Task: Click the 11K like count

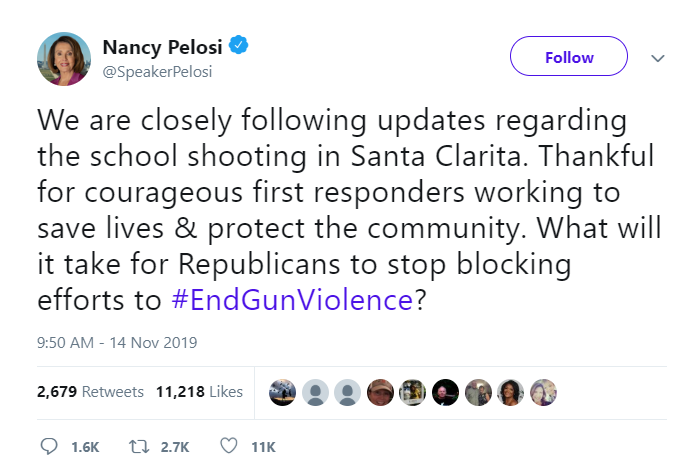Action: [x=262, y=447]
